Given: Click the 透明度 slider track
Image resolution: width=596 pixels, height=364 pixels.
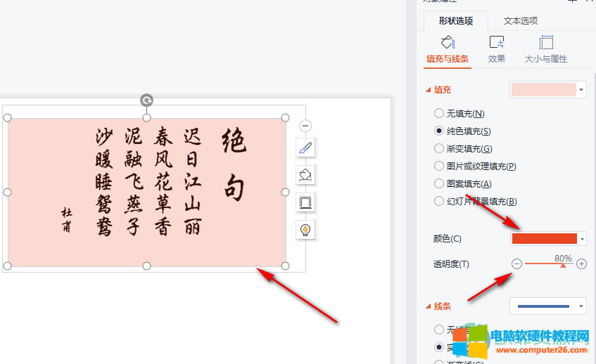Looking at the screenshot, I should pos(549,264).
